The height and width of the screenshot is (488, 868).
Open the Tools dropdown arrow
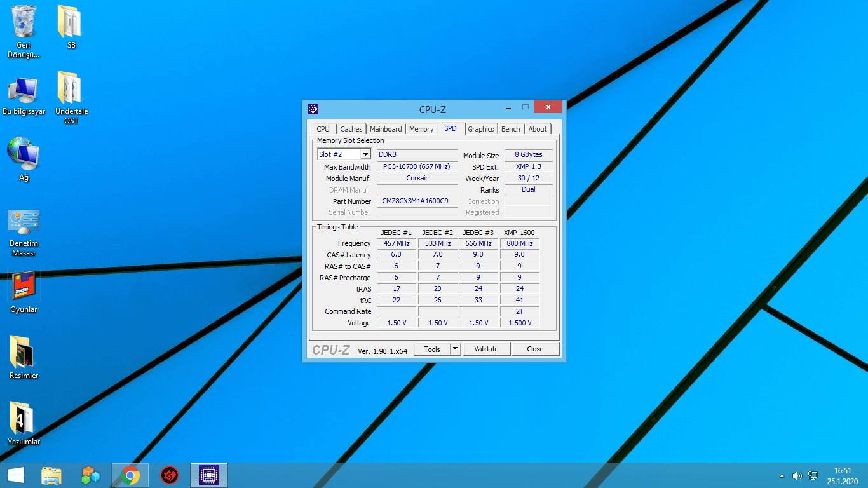(x=455, y=349)
